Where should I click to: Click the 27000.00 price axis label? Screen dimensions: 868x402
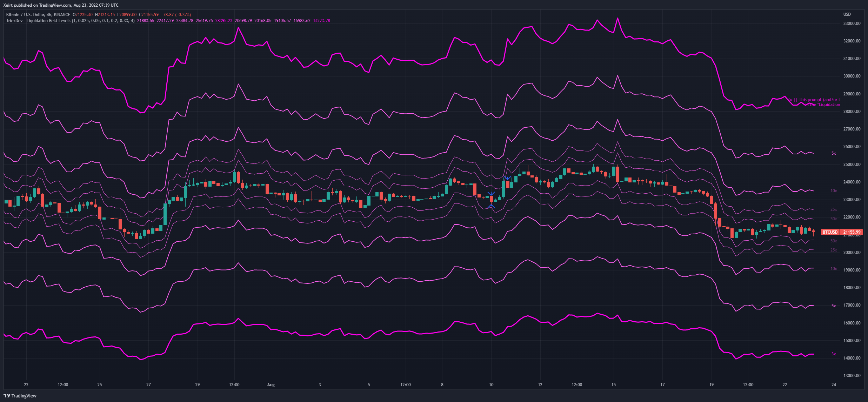852,129
